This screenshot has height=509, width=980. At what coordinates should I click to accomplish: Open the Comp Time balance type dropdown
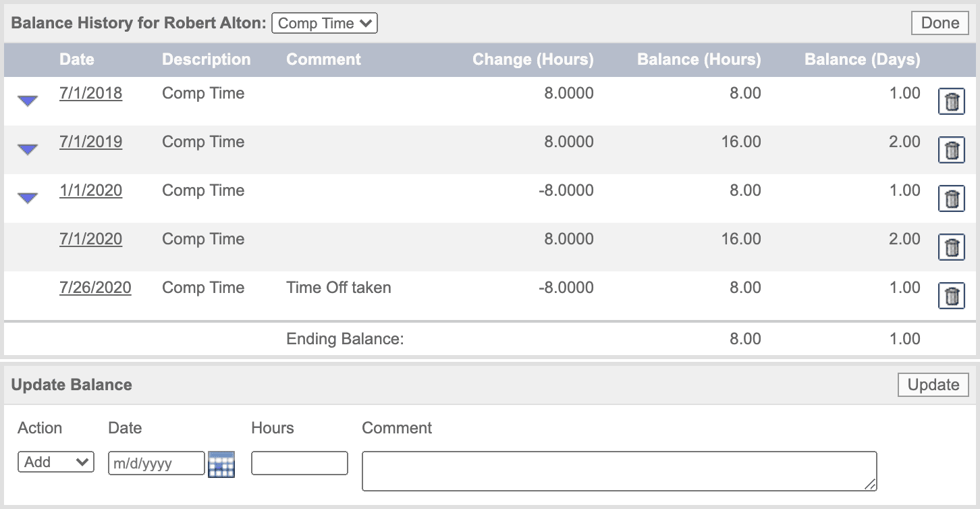324,23
